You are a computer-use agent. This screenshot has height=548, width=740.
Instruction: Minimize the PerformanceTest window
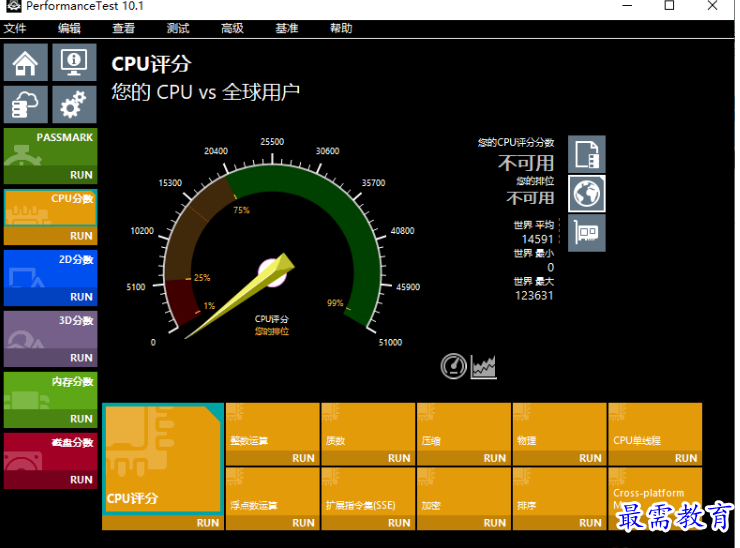click(x=627, y=6)
